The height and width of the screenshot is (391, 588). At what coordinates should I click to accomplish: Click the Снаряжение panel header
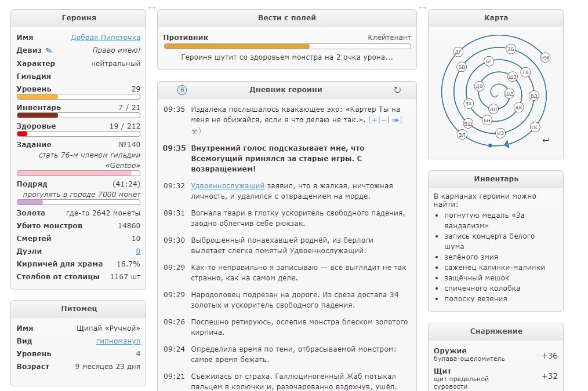pyautogui.click(x=496, y=331)
